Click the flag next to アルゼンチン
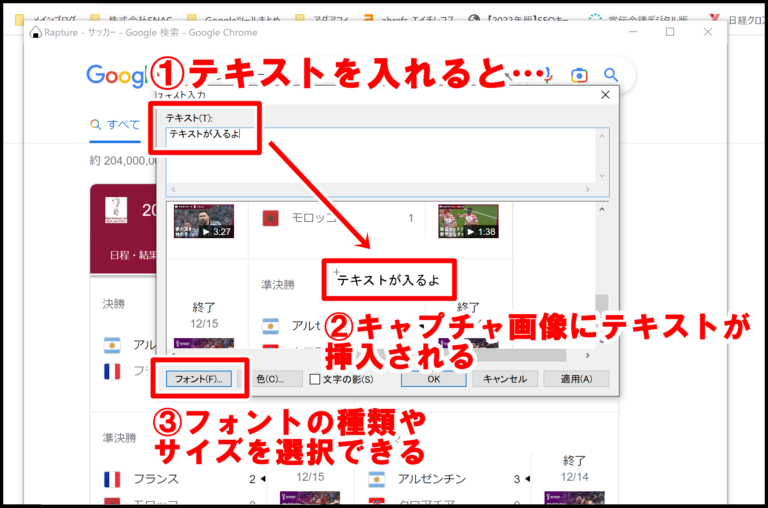Image resolution: width=768 pixels, height=508 pixels. click(x=376, y=479)
